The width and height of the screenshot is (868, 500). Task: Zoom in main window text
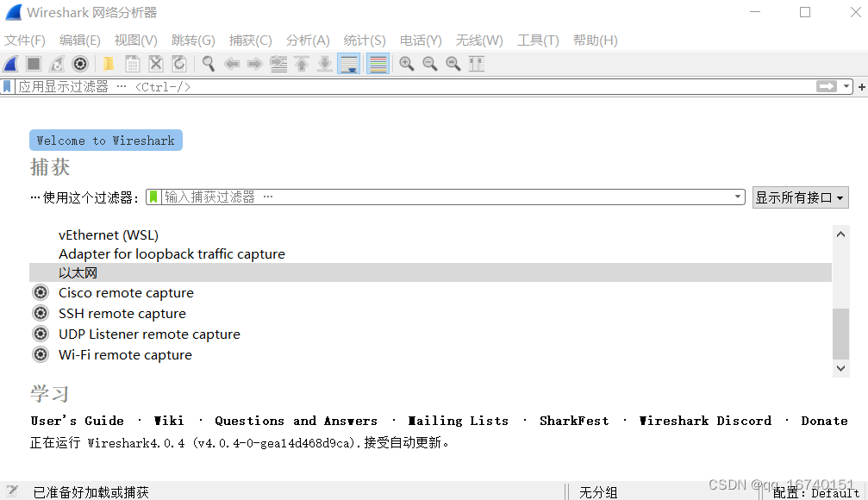406,65
